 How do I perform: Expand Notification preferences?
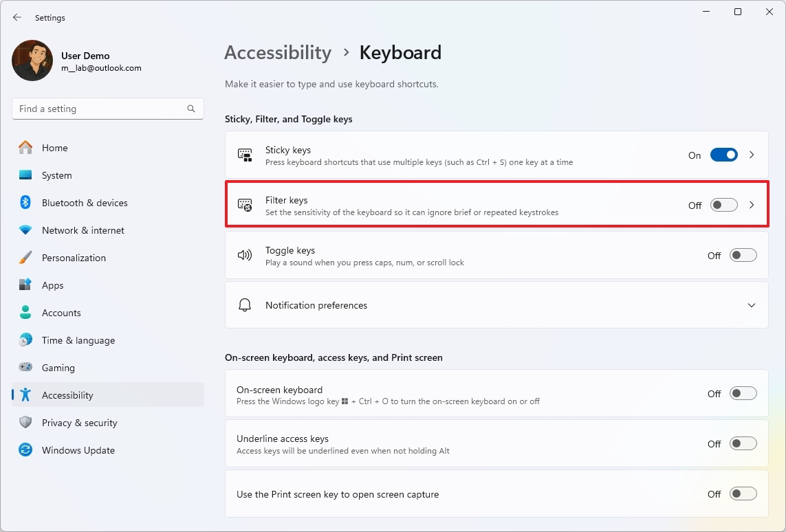pos(752,305)
